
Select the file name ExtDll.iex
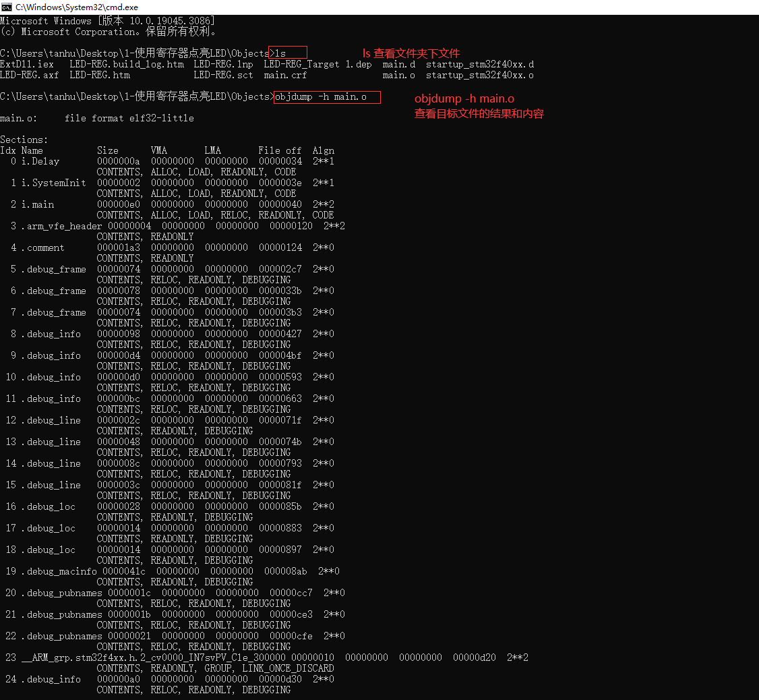click(x=26, y=65)
